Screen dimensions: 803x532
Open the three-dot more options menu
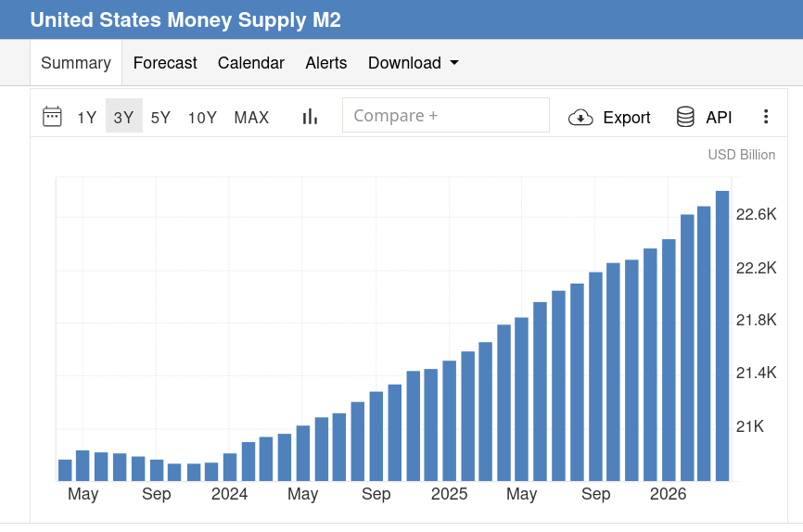(x=766, y=116)
